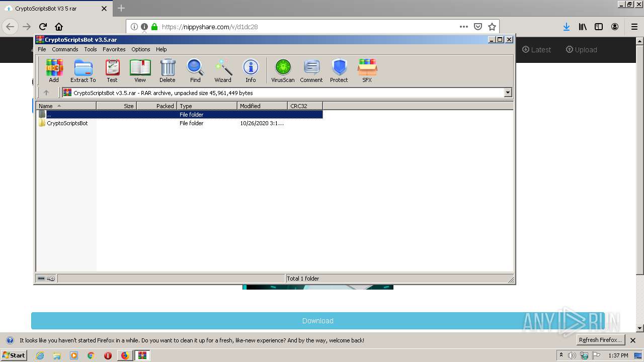Viewport: 644px width, 362px height.
Task: Open the Help menu
Action: [161, 49]
